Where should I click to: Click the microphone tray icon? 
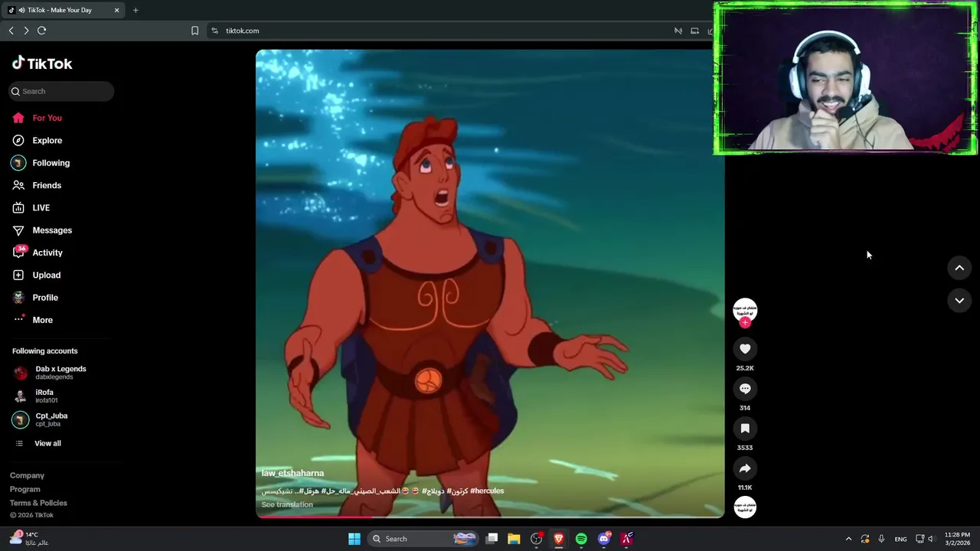pyautogui.click(x=881, y=539)
